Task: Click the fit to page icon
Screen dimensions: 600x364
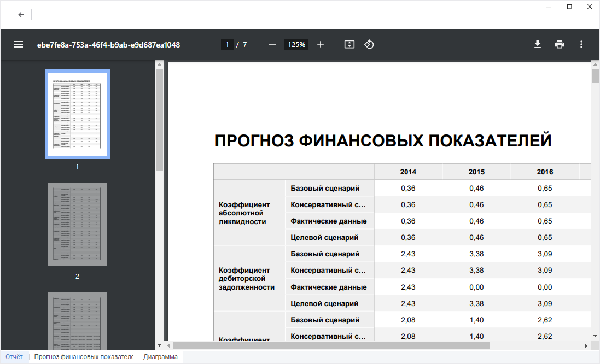Action: coord(349,44)
